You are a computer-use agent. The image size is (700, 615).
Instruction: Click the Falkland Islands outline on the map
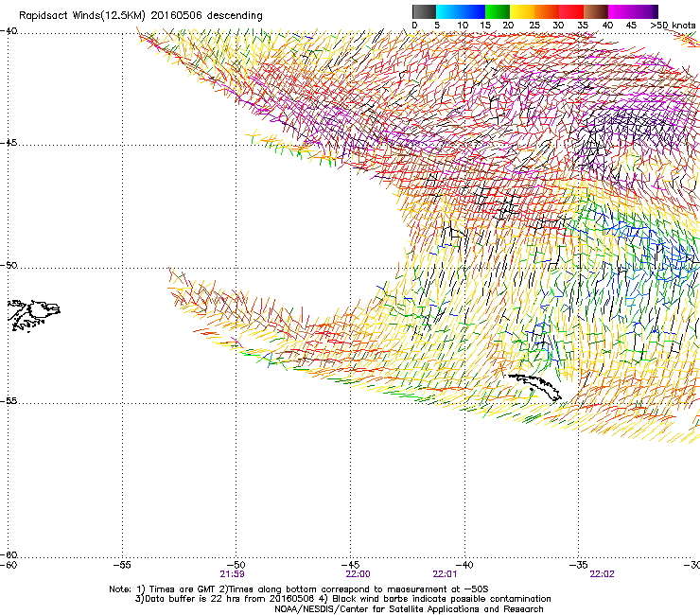[34, 316]
